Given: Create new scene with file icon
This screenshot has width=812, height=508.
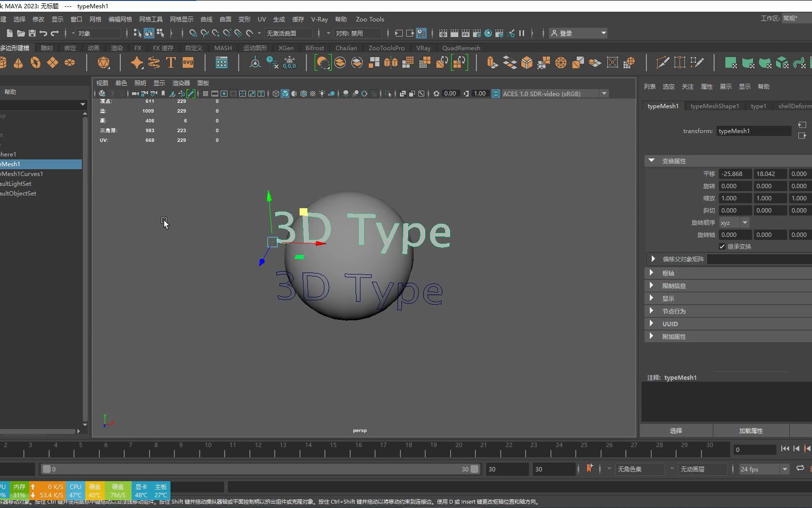Looking at the screenshot, I should pos(9,33).
